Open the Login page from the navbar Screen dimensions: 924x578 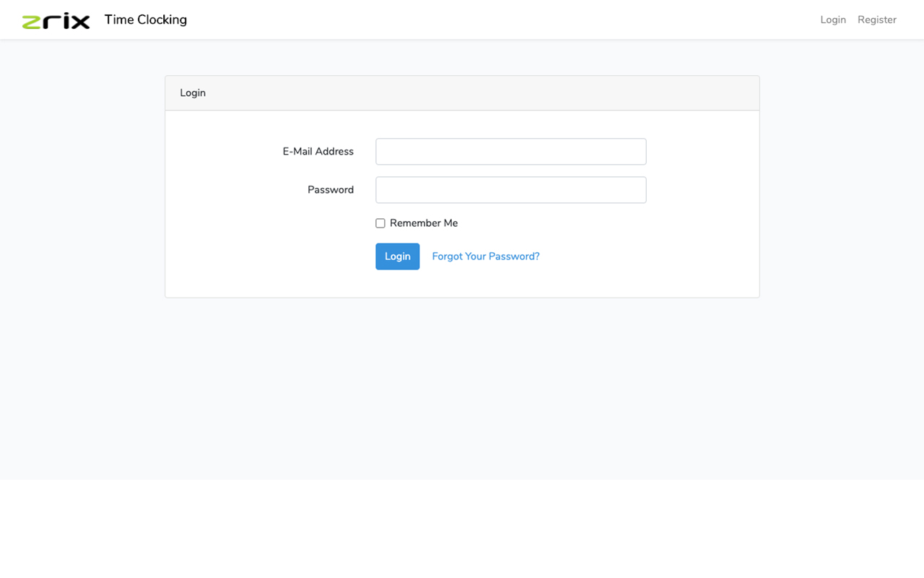[832, 20]
